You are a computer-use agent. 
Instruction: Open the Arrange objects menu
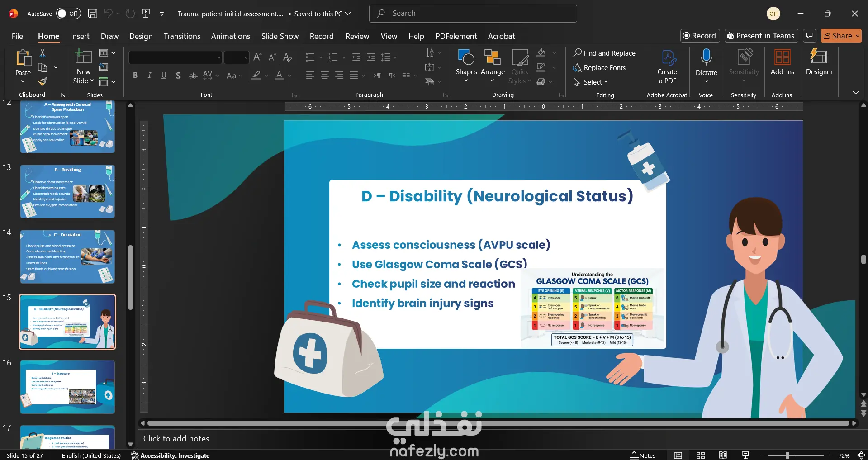click(493, 66)
